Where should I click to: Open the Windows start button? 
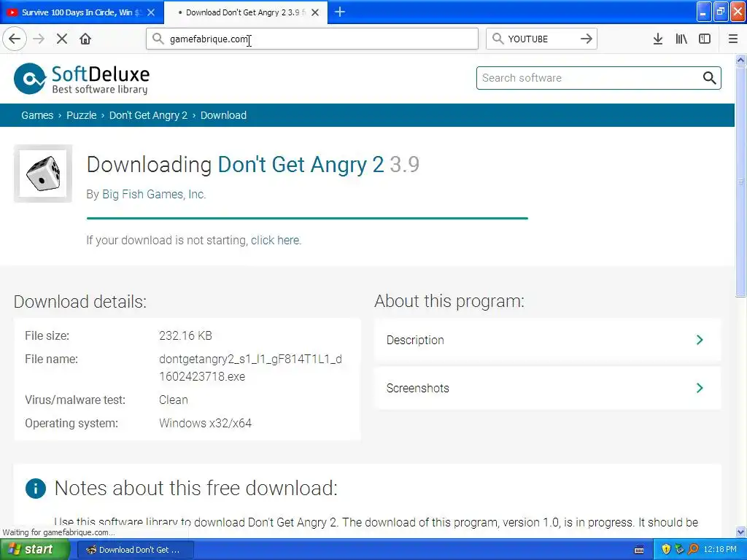[x=34, y=550]
